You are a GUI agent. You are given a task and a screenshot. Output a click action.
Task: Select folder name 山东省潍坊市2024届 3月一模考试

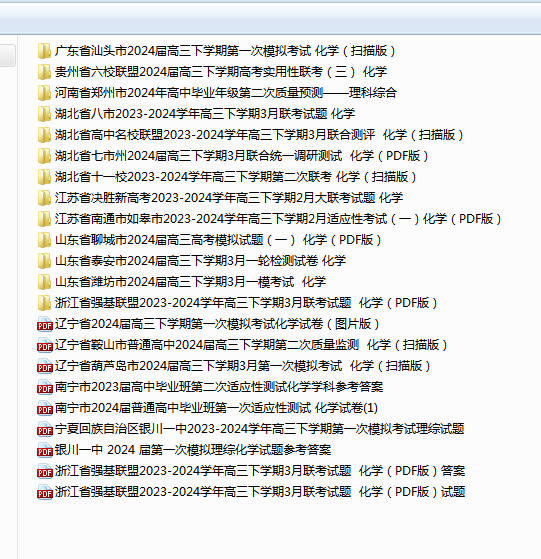[x=190, y=282]
